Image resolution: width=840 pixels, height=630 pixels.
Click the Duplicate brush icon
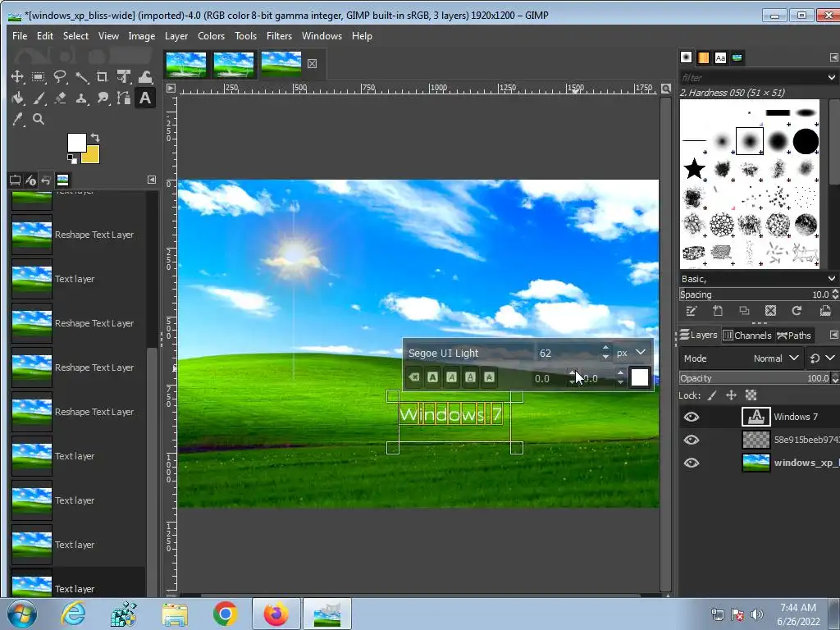[744, 311]
